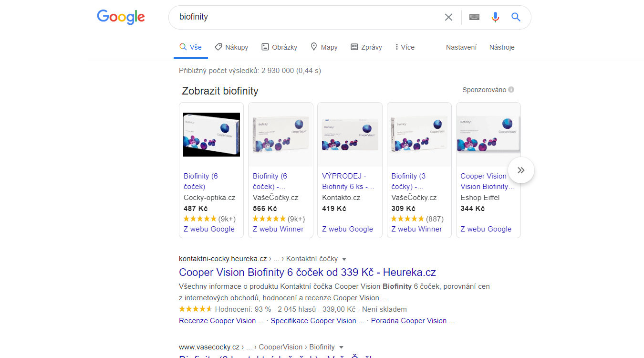Viewport: 644px width, 358px height.
Task: Click the 419 Kč price
Action: coord(334,209)
